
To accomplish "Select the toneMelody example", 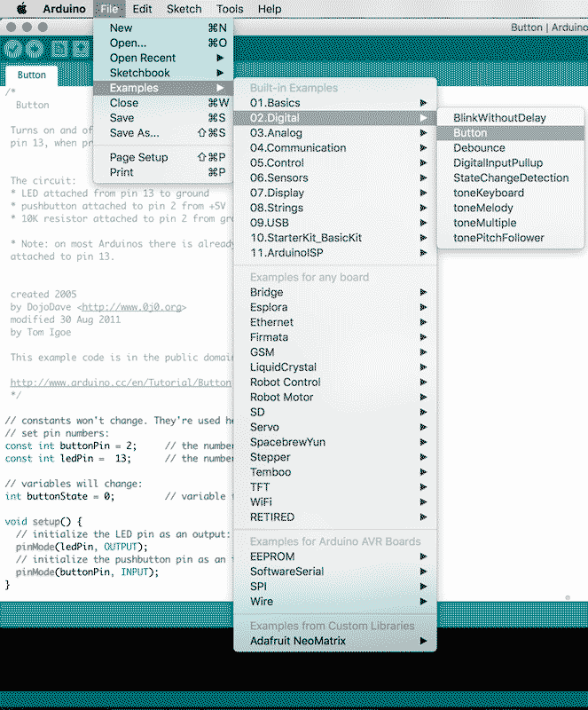I will (x=511, y=208).
